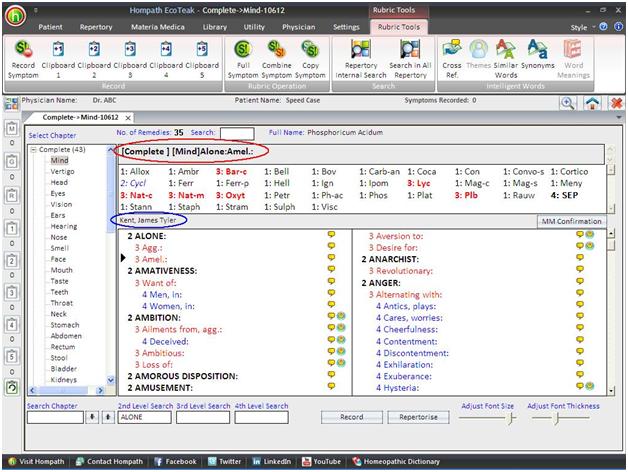Select Clipboard 1 icon
628x472 pixels.
[58, 49]
